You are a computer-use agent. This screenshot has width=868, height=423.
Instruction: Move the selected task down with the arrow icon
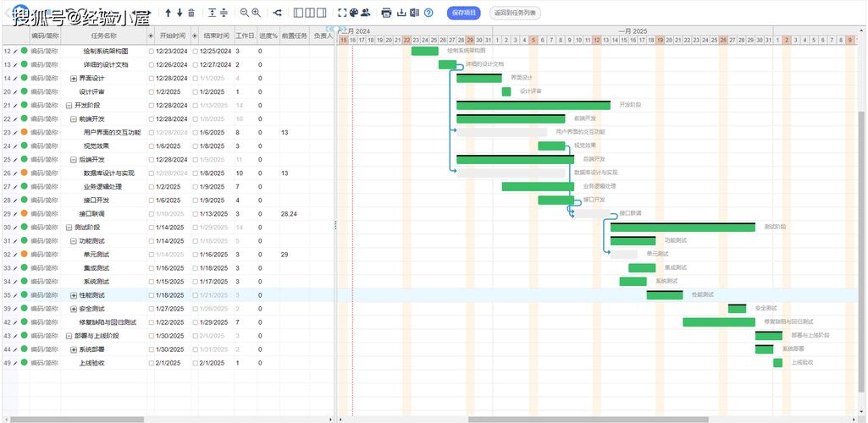tap(180, 13)
